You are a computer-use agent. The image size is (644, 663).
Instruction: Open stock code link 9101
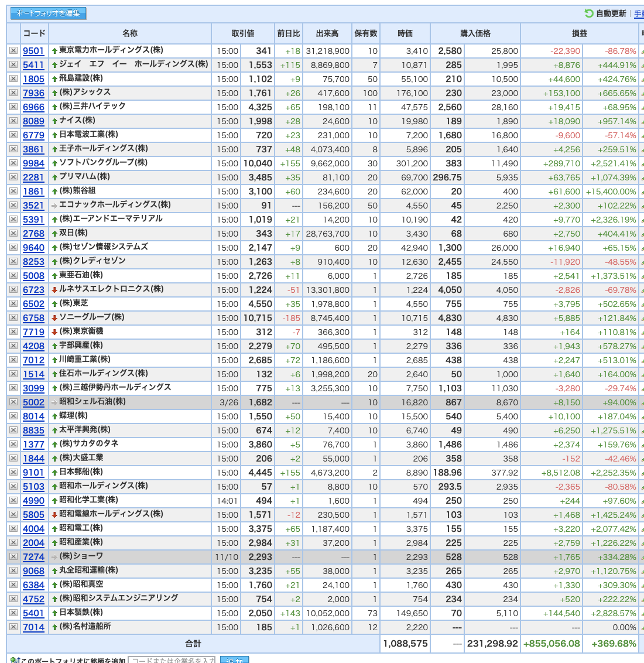[33, 472]
